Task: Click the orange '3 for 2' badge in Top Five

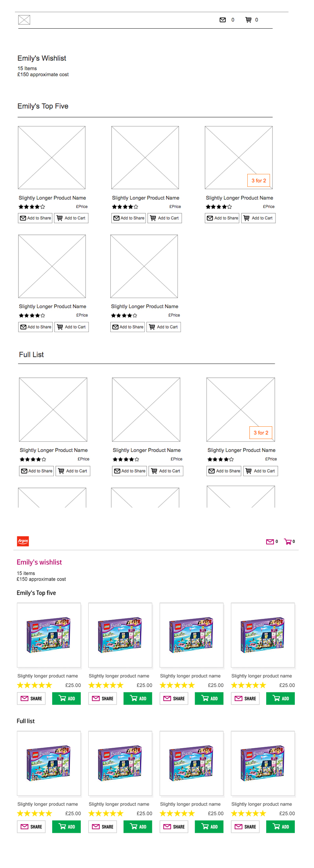Action: click(259, 181)
